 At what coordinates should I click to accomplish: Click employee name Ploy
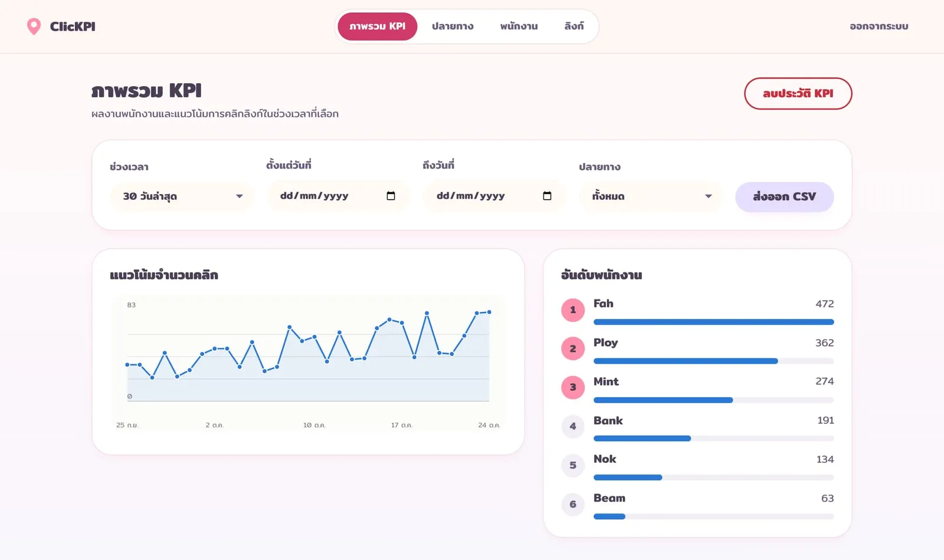point(606,342)
